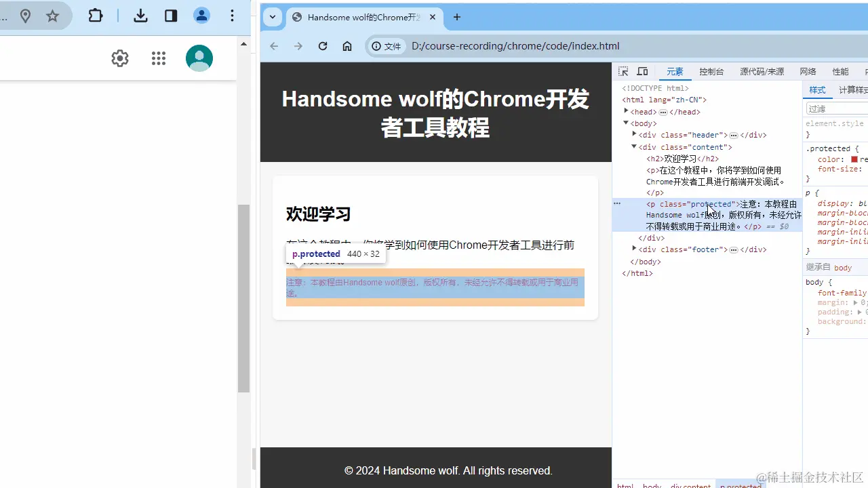Click the 欢迎学习 heading on the page

[x=318, y=214]
